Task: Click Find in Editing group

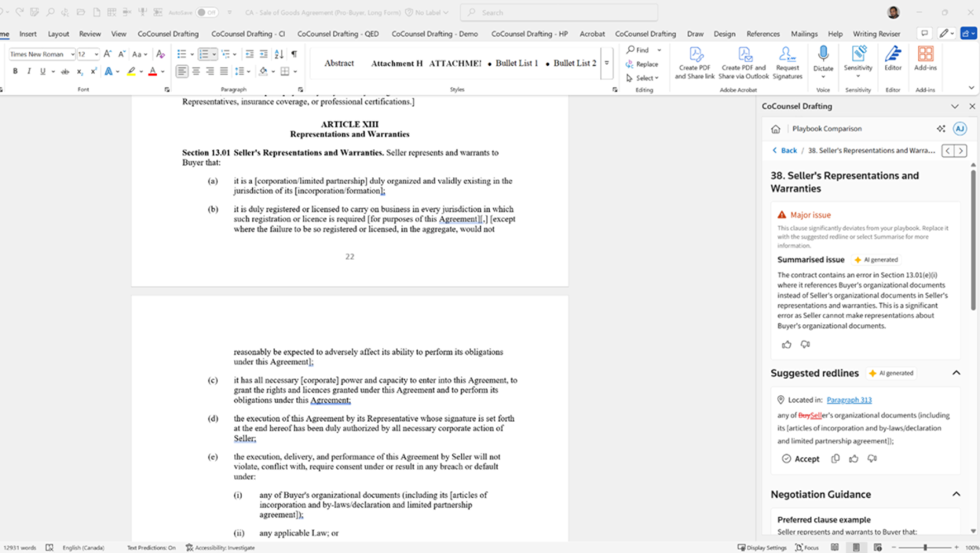Action: click(637, 51)
